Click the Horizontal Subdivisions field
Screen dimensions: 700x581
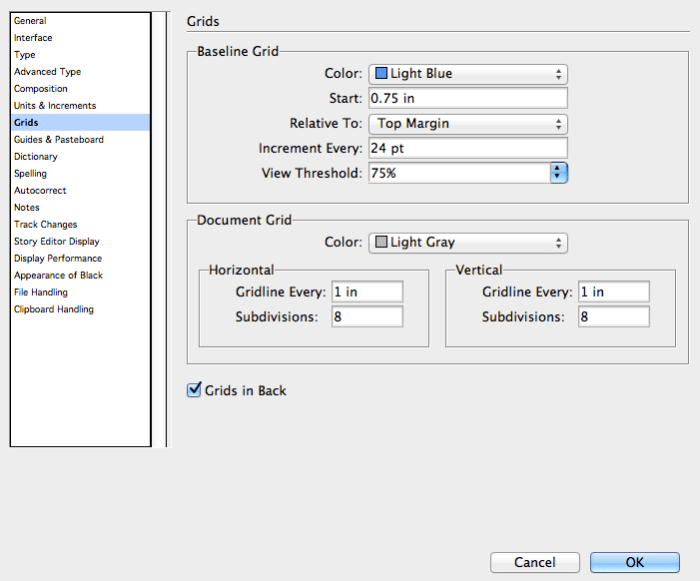(x=367, y=317)
